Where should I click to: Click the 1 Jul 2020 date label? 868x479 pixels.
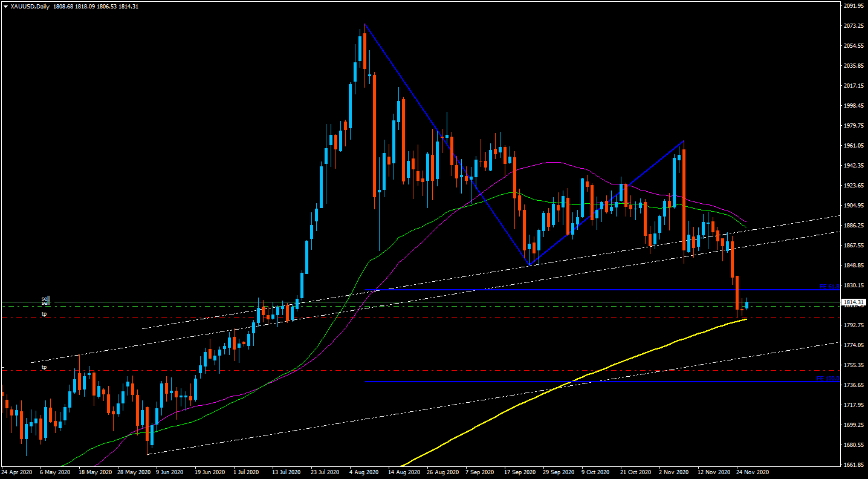[x=246, y=472]
